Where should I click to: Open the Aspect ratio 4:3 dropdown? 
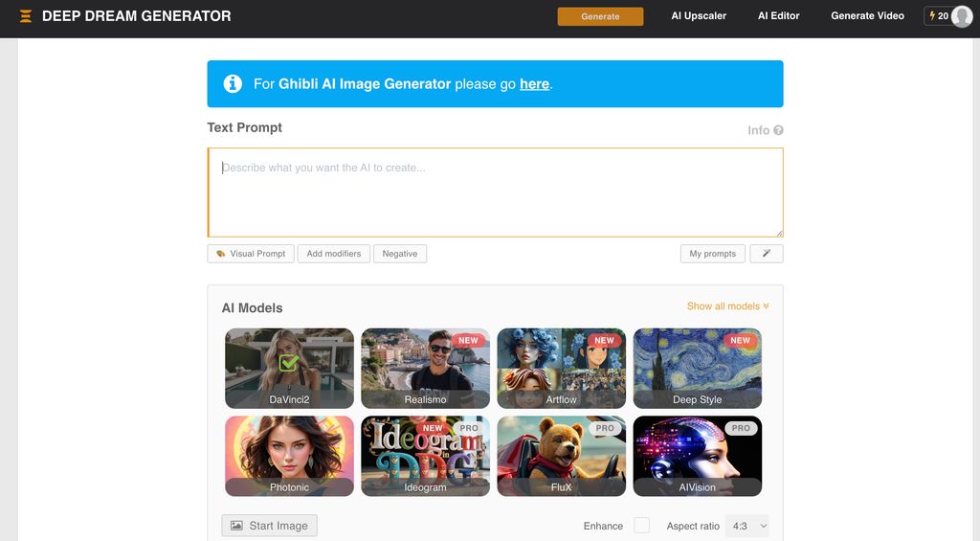[746, 526]
